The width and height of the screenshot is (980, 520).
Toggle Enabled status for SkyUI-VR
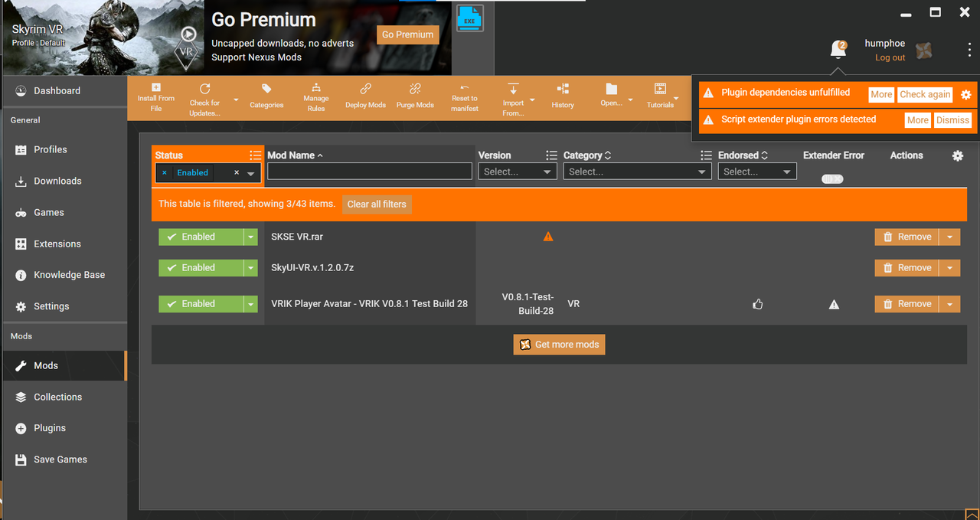tap(201, 267)
